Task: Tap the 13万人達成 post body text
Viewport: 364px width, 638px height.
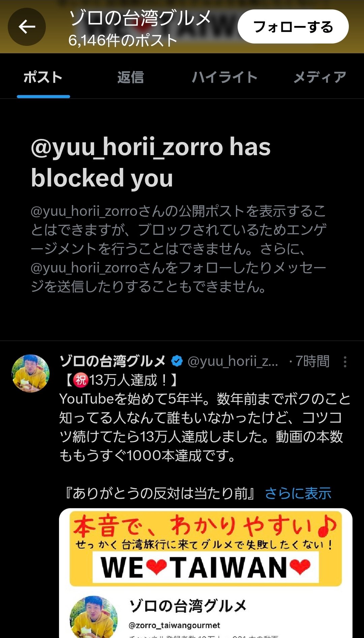Action: coord(202,427)
